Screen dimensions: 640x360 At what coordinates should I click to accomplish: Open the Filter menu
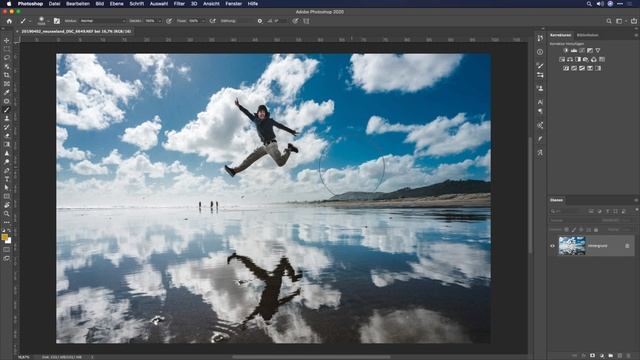[x=179, y=4]
